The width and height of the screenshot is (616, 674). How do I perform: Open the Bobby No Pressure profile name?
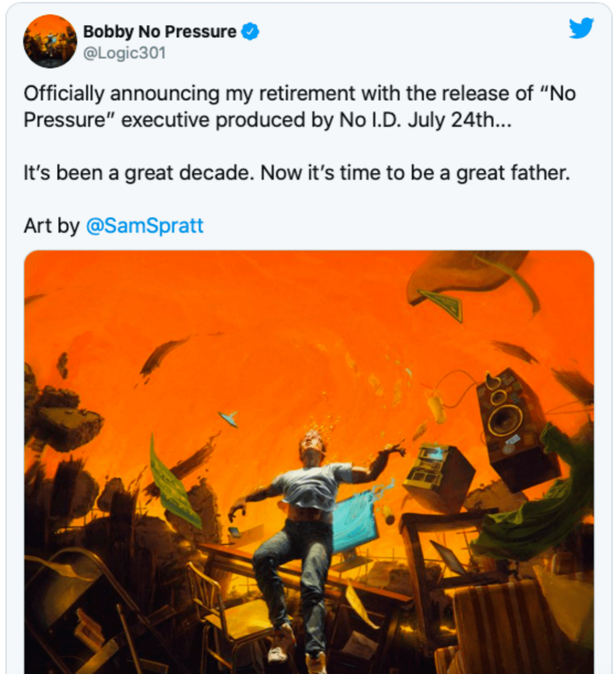click(160, 31)
